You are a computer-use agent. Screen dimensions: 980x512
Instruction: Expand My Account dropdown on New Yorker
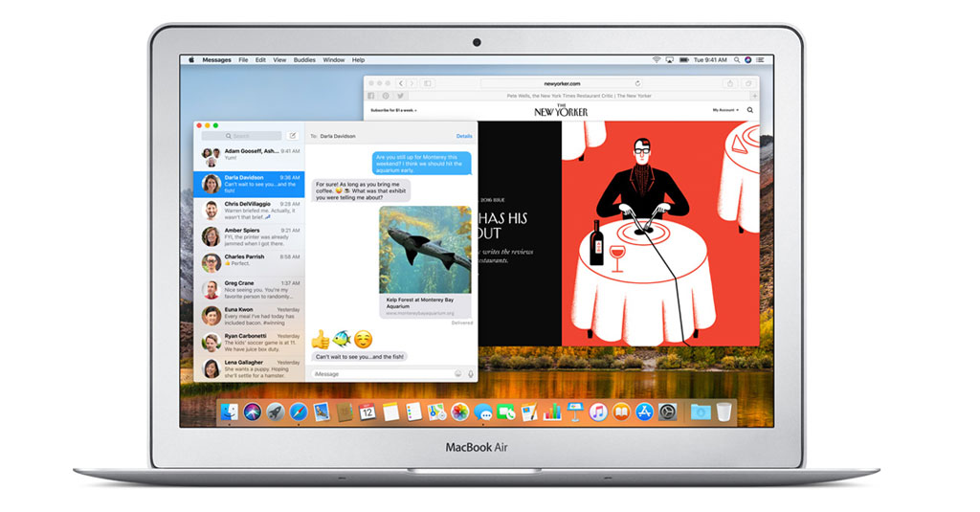click(725, 110)
